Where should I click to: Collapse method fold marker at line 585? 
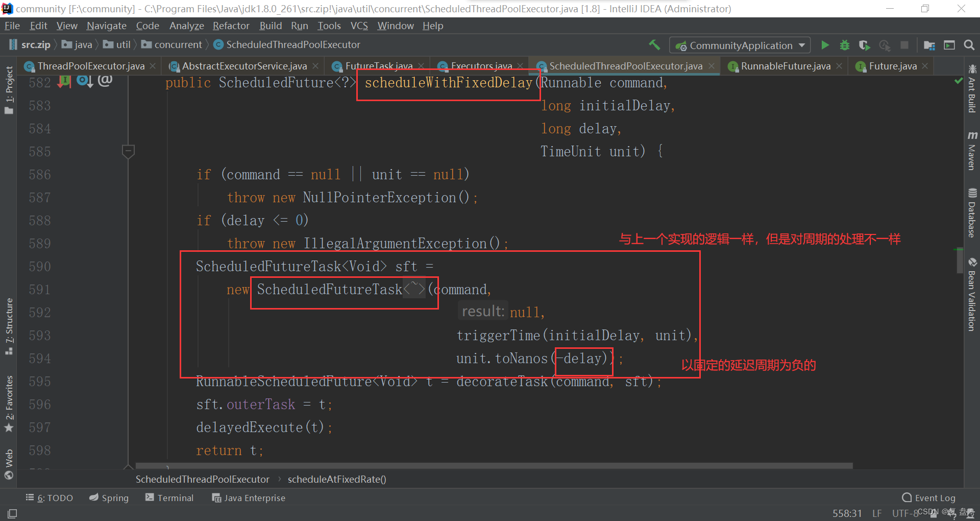[128, 151]
